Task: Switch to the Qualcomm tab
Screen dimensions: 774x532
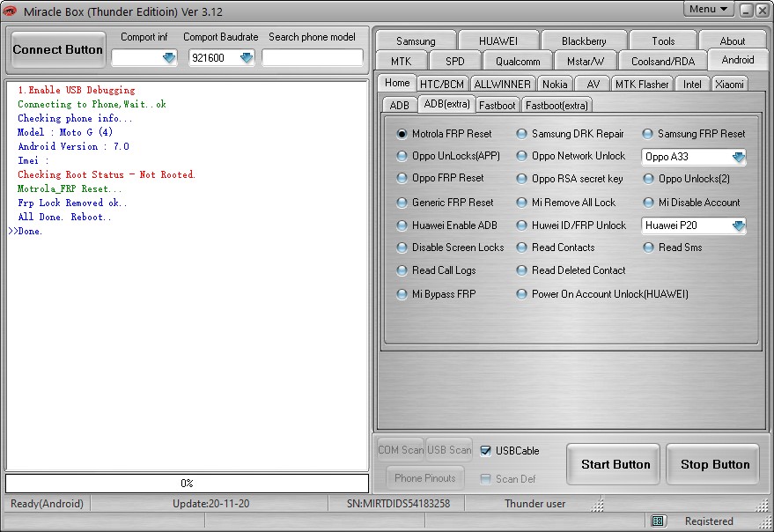Action: [x=517, y=62]
